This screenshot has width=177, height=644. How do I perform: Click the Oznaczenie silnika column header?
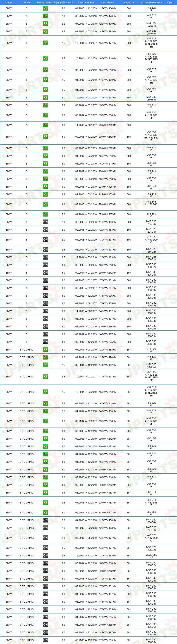pyautogui.click(x=151, y=2)
